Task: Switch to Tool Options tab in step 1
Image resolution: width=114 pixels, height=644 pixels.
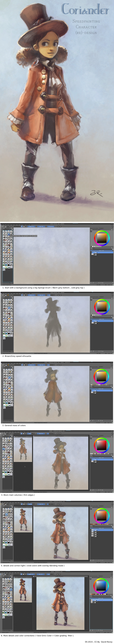Action: pyautogui.click(x=101, y=228)
